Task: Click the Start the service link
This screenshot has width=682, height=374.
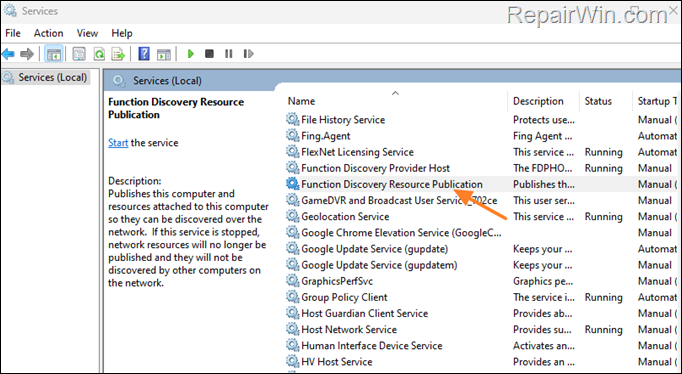Action: [x=118, y=143]
